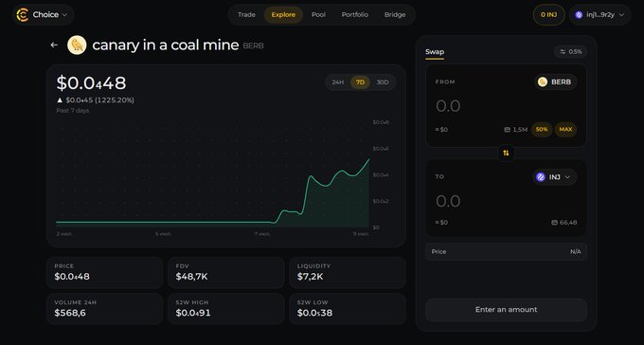Open the BERB token selector

pos(555,82)
